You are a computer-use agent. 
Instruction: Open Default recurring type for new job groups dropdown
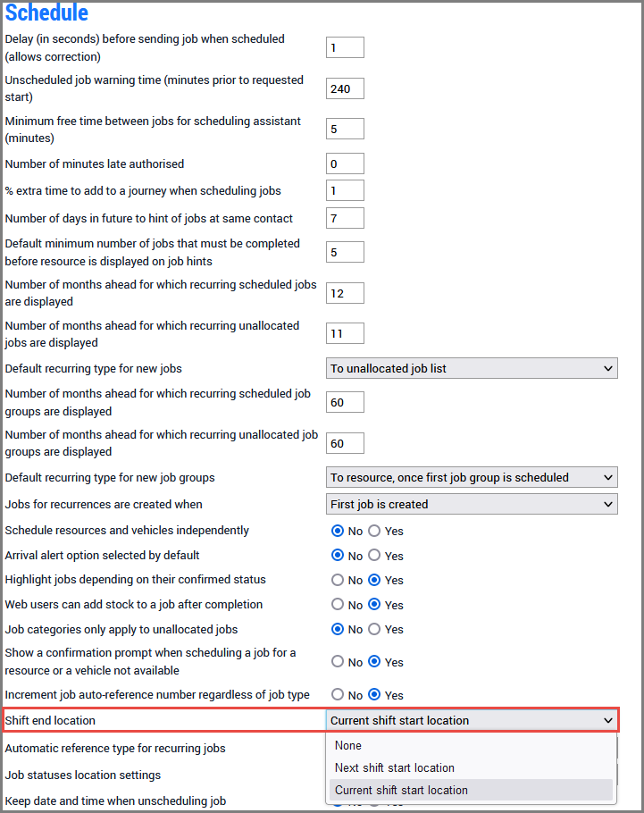472,477
